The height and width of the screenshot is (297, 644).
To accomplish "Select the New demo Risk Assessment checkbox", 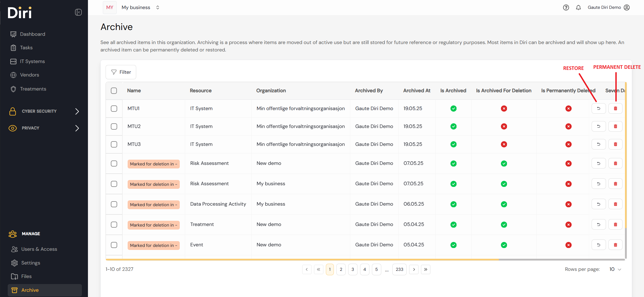I will pos(114,164).
